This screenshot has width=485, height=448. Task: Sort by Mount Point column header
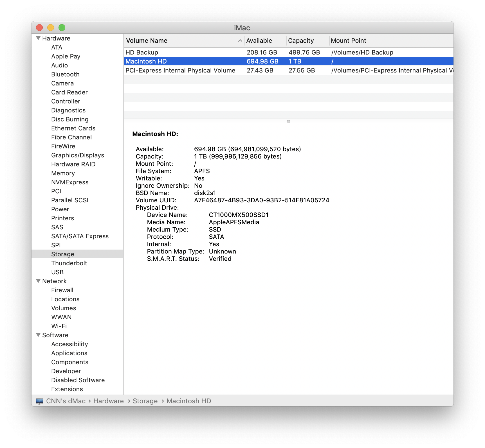[391, 41]
